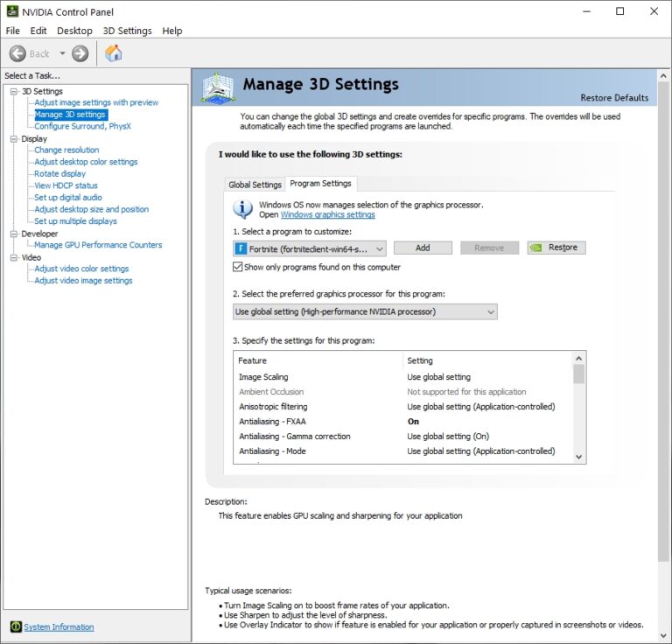
Task: Switch to the Global Settings tab
Action: point(255,185)
